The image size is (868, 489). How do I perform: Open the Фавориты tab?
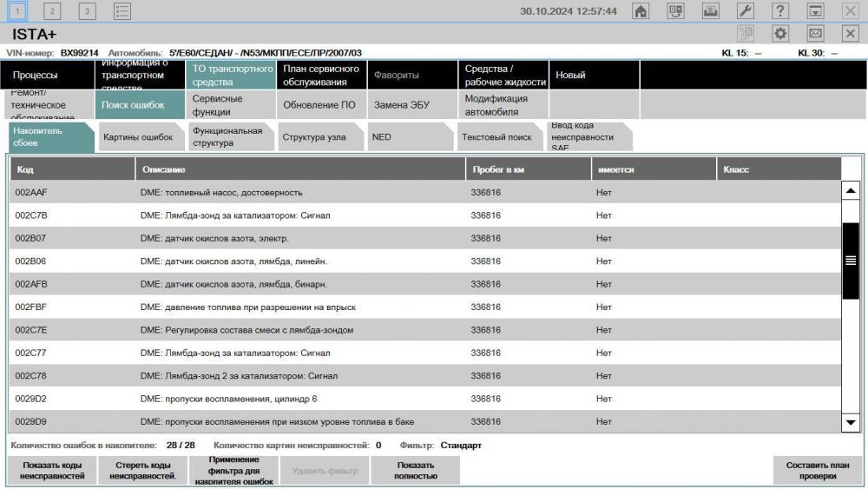[x=412, y=75]
